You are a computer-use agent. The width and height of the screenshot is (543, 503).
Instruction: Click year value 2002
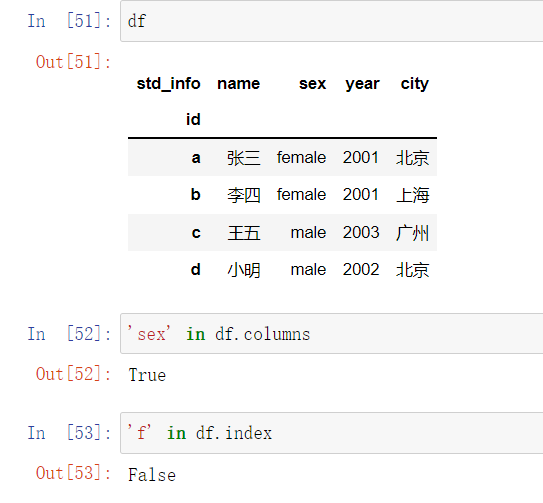point(361,270)
